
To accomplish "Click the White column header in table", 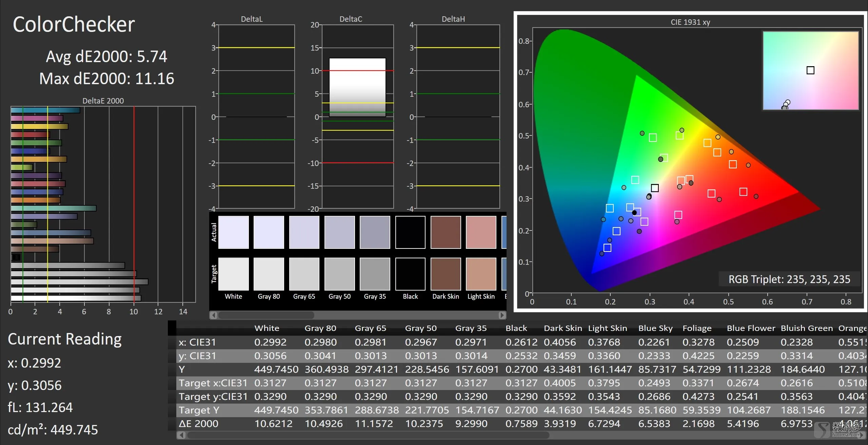I will (x=267, y=328).
